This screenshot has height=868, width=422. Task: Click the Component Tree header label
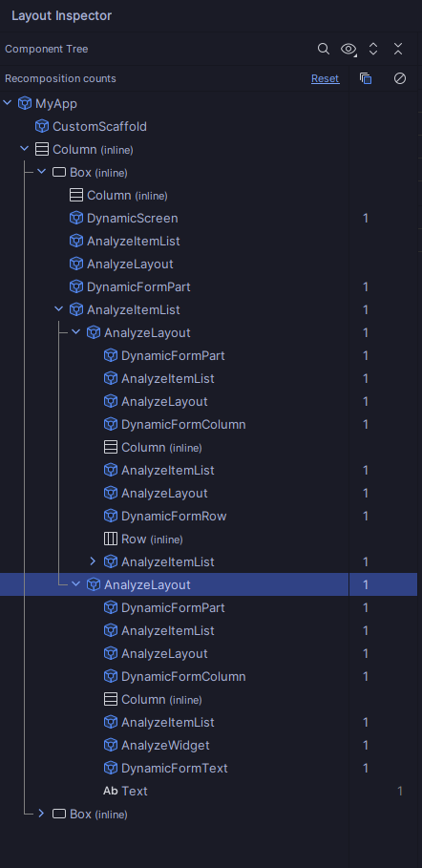tap(47, 49)
